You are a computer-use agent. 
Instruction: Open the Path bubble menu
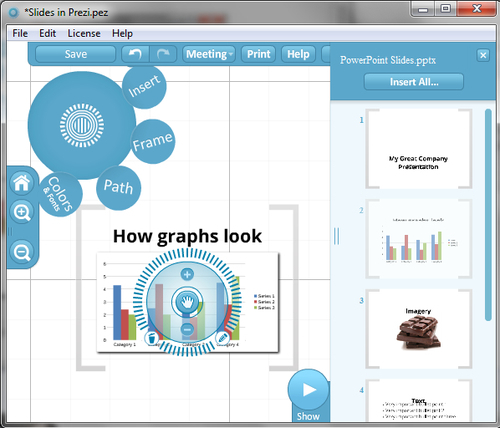pyautogui.click(x=118, y=188)
